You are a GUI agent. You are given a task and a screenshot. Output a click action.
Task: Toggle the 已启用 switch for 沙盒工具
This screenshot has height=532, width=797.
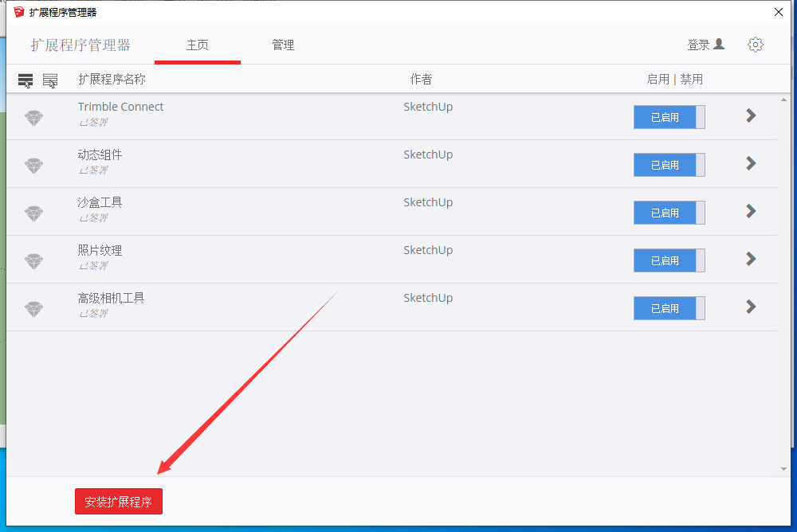[669, 213]
